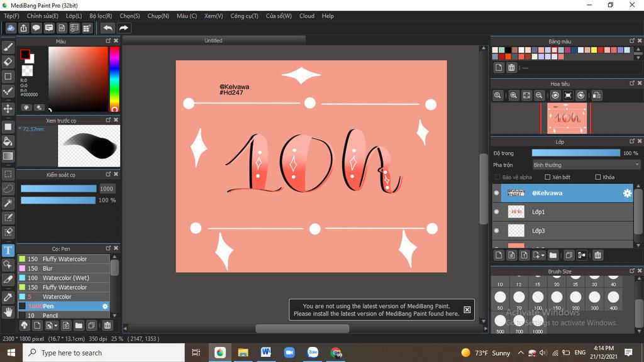Enable the Xén bớt checkbox
The width and height of the screenshot is (644, 362).
point(548,177)
